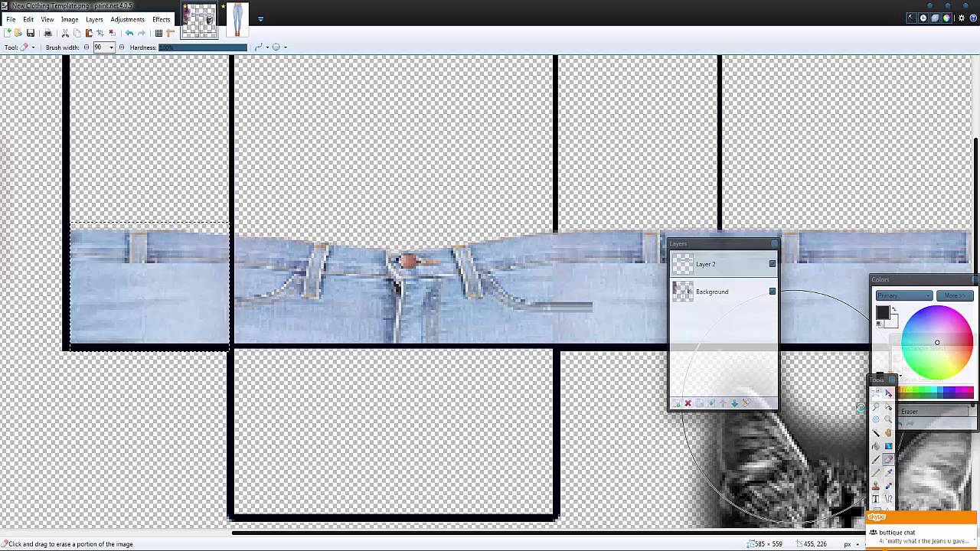This screenshot has height=551, width=980.
Task: Open the image list dropdown arrow
Action: [x=260, y=19]
